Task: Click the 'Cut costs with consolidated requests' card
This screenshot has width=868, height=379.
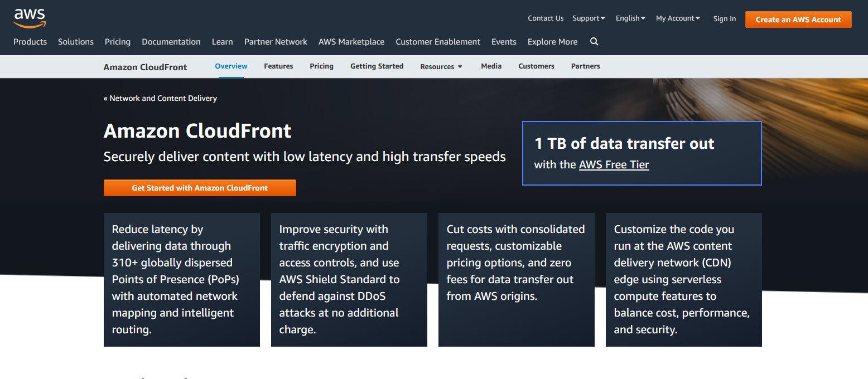Action: click(517, 280)
